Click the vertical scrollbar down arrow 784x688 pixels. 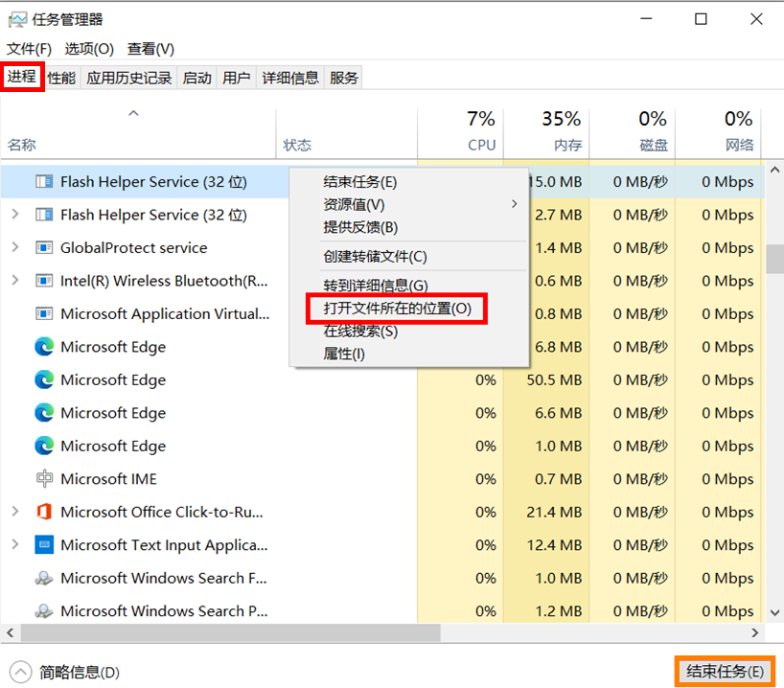tap(774, 612)
